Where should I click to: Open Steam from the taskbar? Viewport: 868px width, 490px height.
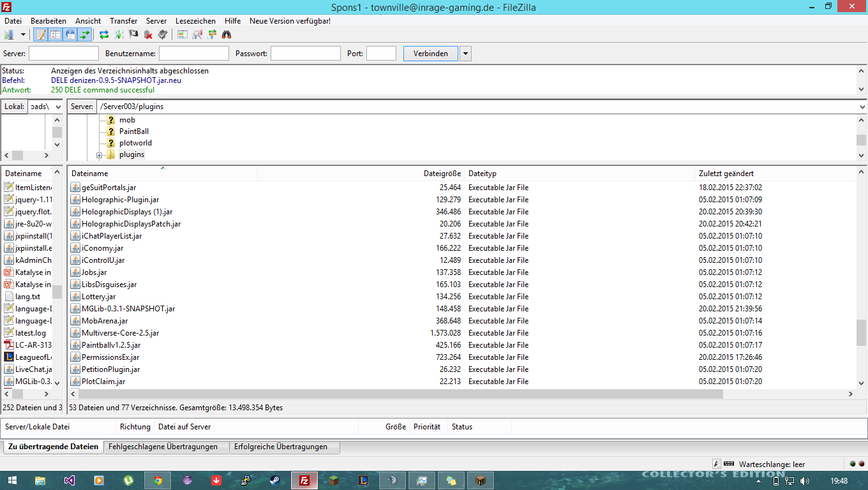click(275, 480)
